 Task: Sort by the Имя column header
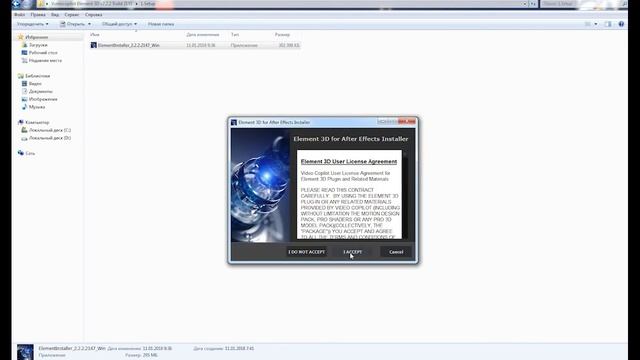pyautogui.click(x=95, y=35)
